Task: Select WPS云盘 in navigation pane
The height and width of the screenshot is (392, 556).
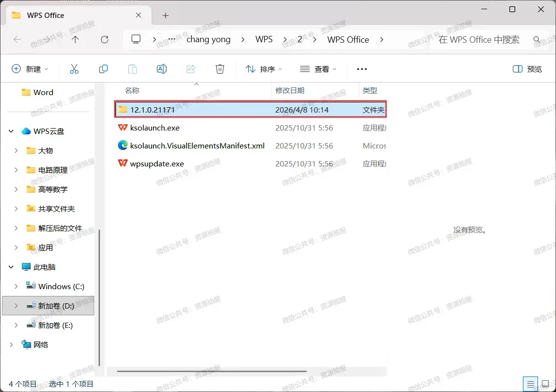Action: [x=48, y=131]
